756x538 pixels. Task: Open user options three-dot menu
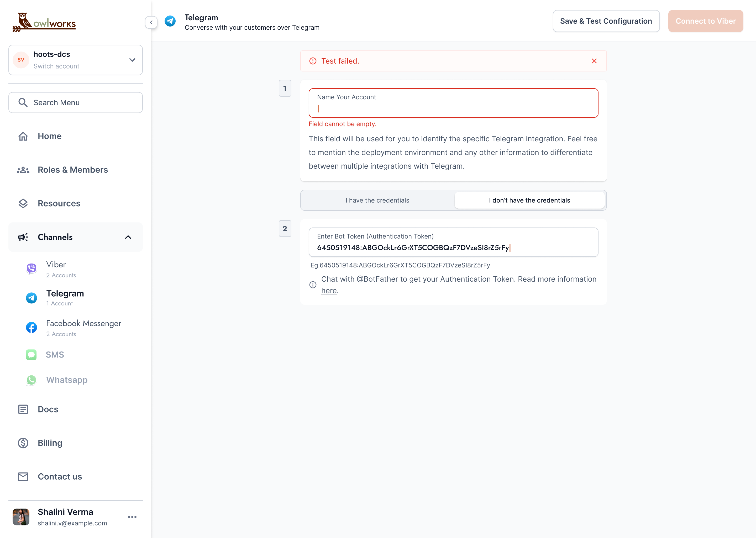[132, 517]
